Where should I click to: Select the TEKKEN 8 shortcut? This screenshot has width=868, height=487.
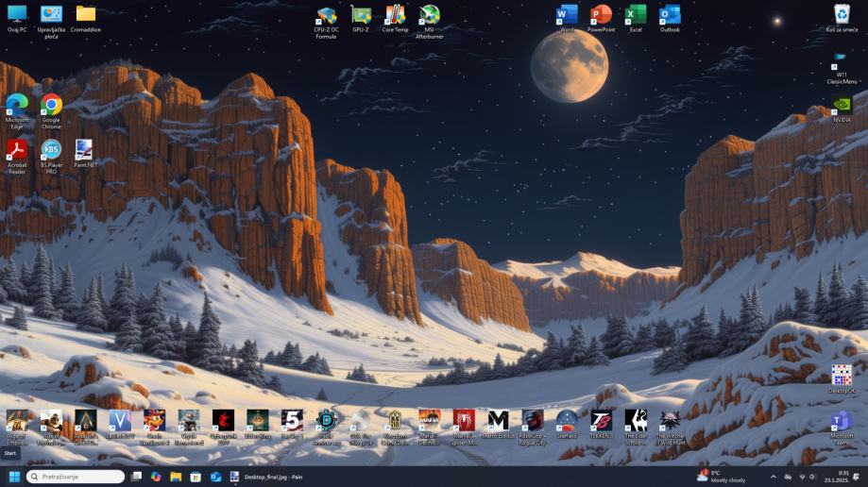pos(602,424)
